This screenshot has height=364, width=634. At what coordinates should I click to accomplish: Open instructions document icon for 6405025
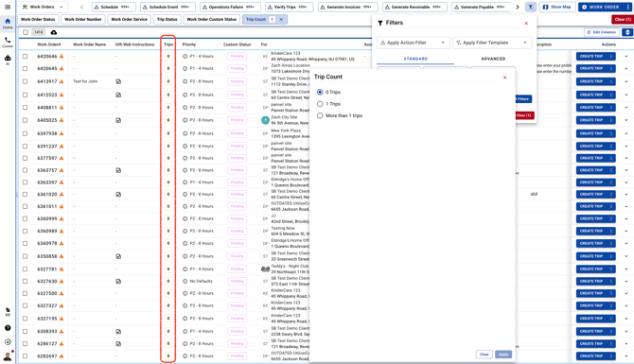point(118,120)
